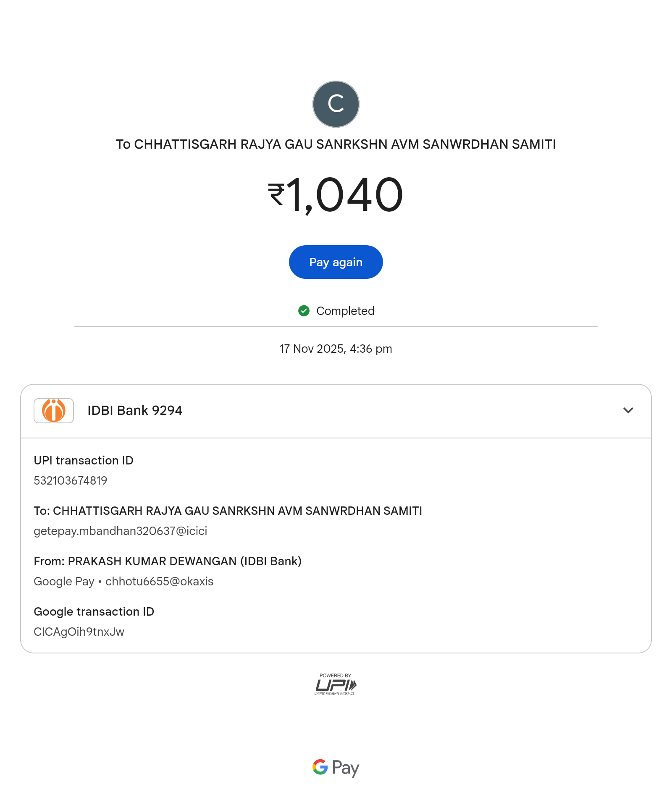Click the UPI transaction ID label
The image size is (672, 792).
tap(84, 460)
